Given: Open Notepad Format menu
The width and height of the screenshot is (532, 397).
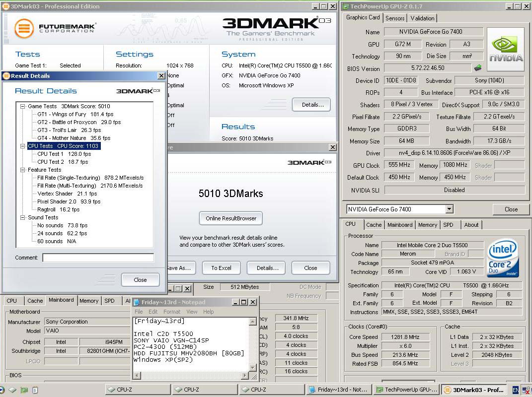Looking at the screenshot, I should (172, 312).
